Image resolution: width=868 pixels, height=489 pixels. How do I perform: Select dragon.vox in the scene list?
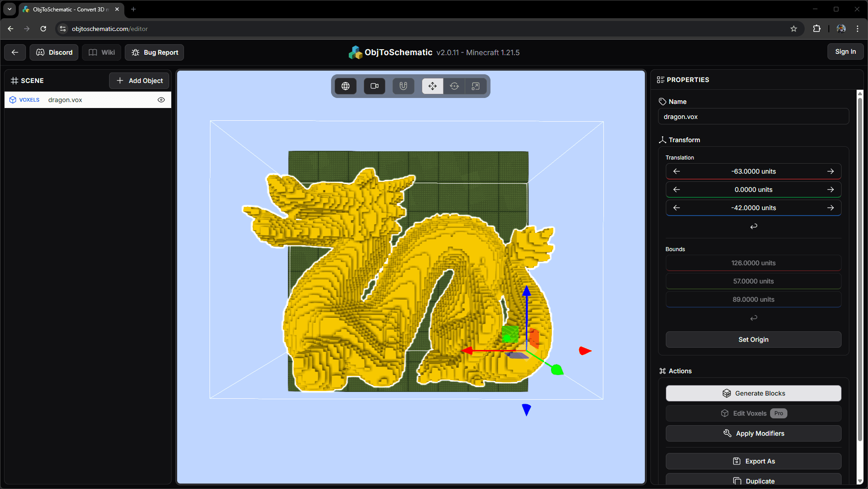[x=88, y=100]
